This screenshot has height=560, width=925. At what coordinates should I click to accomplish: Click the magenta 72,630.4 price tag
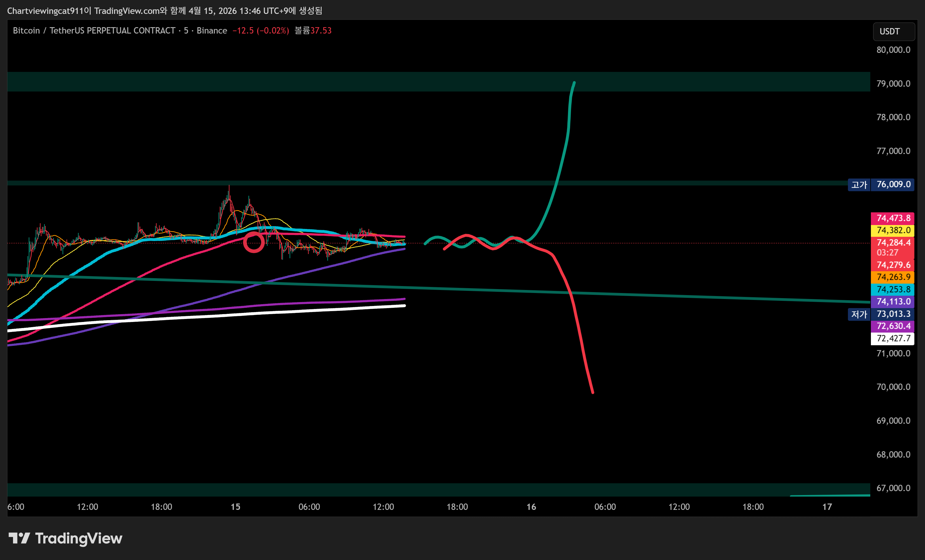coord(893,326)
